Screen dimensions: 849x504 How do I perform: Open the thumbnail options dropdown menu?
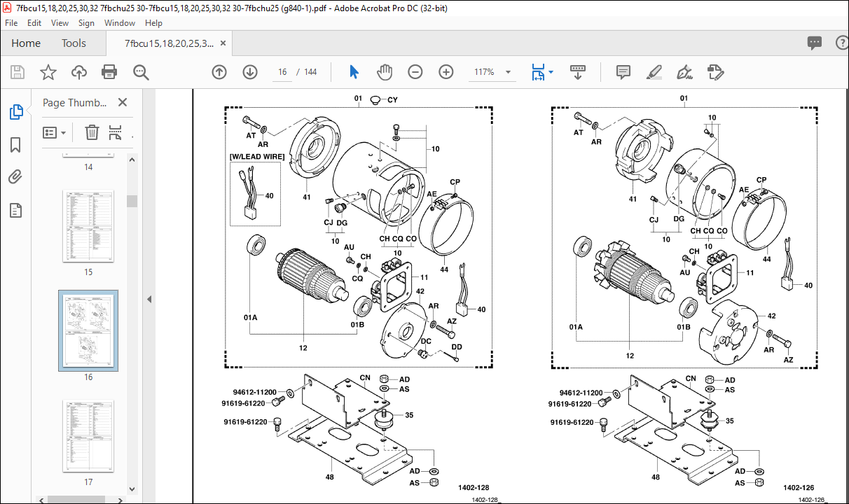(55, 132)
